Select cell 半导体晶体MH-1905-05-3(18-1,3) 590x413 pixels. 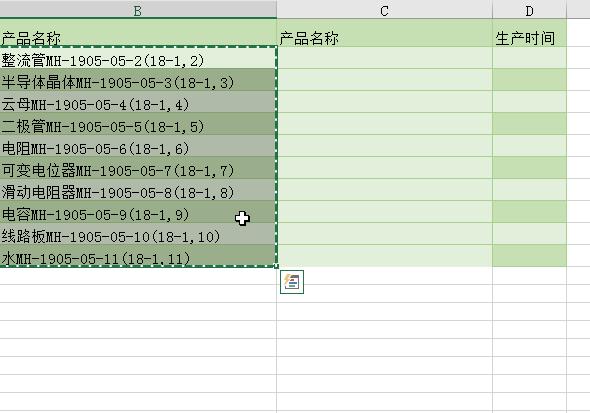[x=138, y=80]
